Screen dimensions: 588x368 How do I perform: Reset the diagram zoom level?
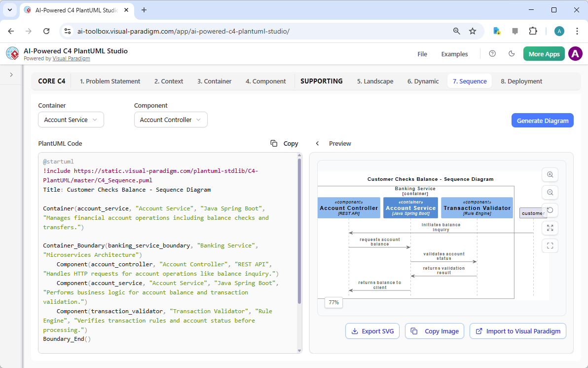pos(550,210)
